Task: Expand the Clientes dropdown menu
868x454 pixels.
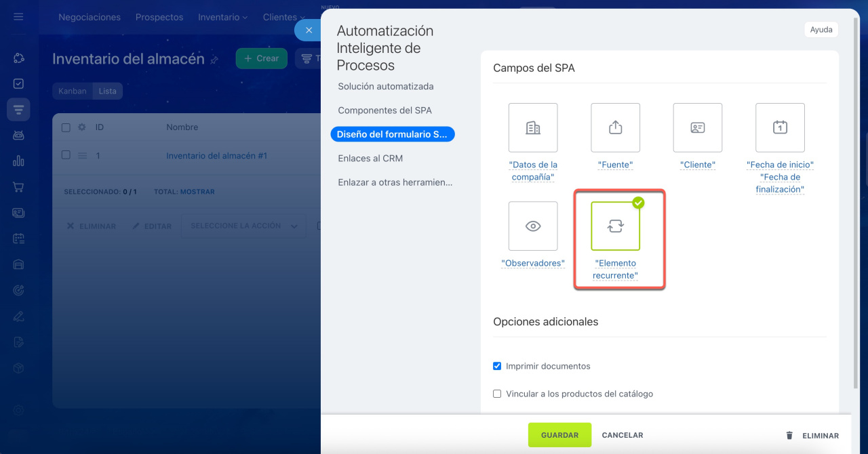Action: (x=283, y=17)
